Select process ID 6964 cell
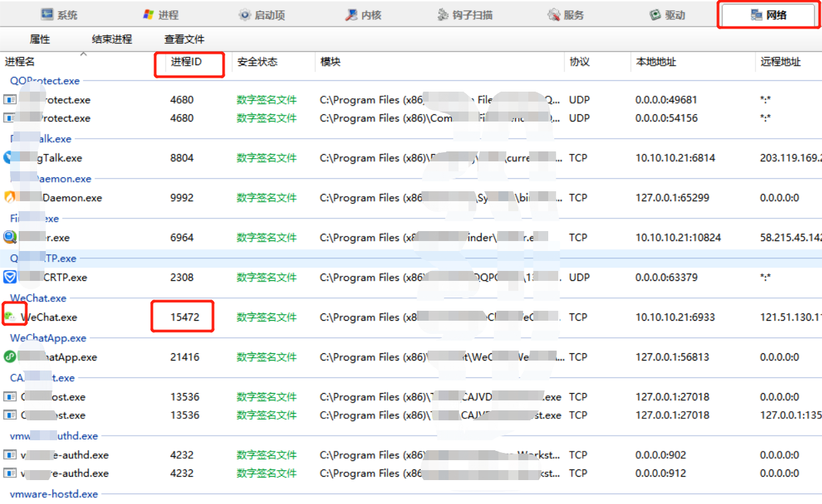Image resolution: width=822 pixels, height=504 pixels. [182, 237]
